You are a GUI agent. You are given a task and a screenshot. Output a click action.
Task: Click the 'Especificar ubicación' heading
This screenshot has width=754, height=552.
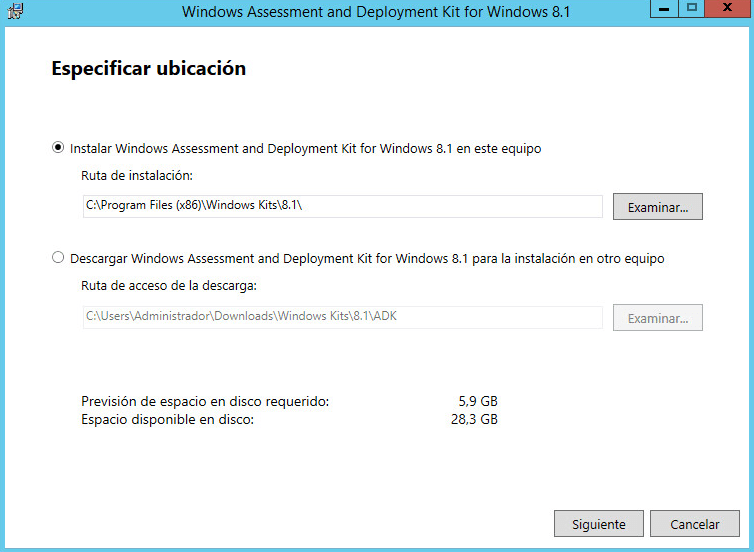(x=148, y=69)
